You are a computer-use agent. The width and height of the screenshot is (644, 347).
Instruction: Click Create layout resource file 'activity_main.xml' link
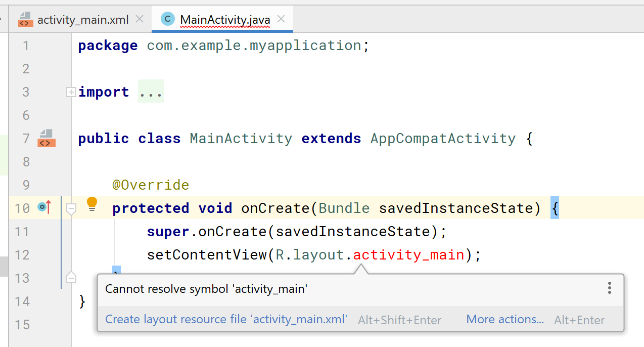(226, 319)
